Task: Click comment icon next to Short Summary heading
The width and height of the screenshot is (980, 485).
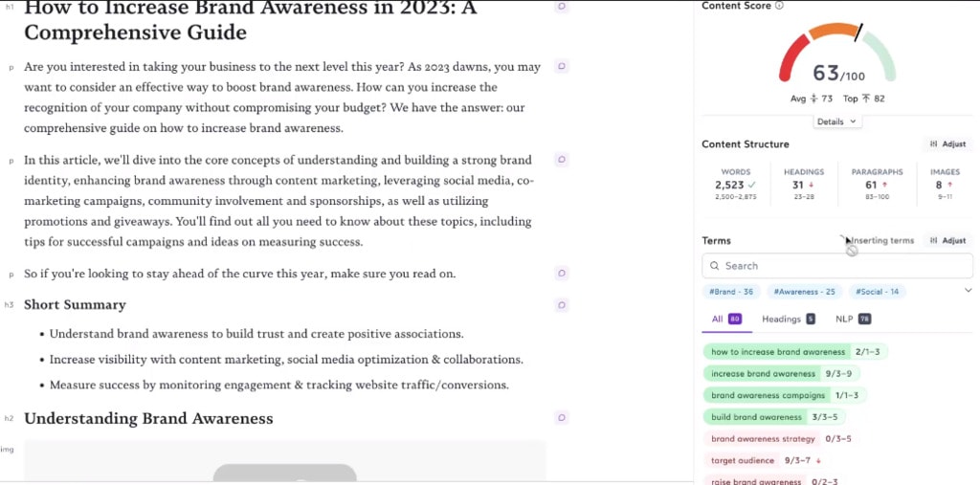Action: click(561, 305)
